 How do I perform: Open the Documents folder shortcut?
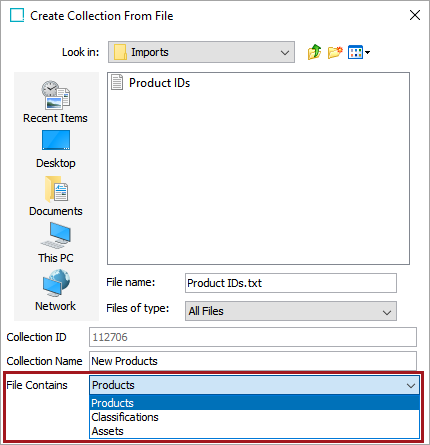tap(56, 196)
